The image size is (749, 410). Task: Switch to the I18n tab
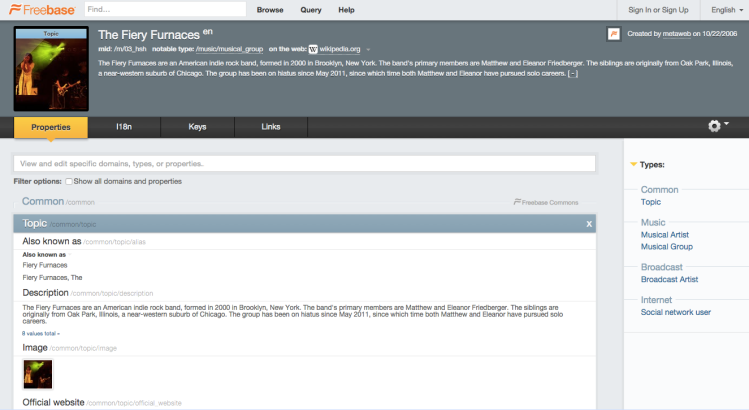[124, 127]
